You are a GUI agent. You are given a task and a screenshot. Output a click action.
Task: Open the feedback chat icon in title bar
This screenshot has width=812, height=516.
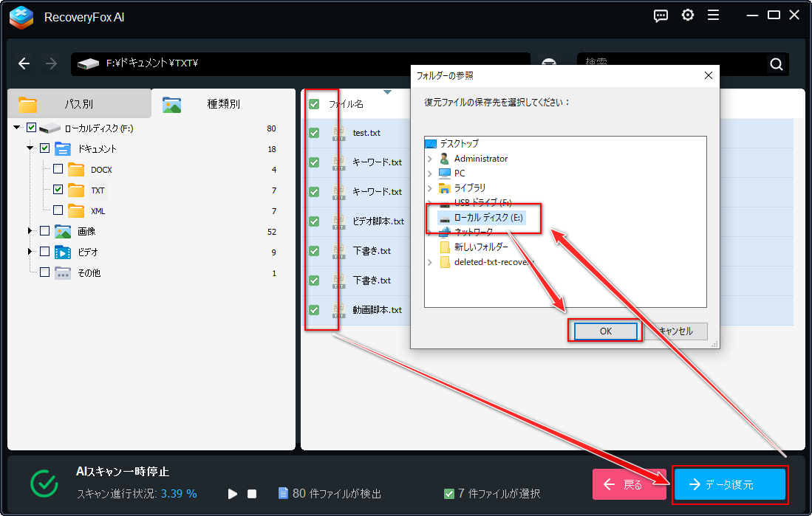coord(661,16)
